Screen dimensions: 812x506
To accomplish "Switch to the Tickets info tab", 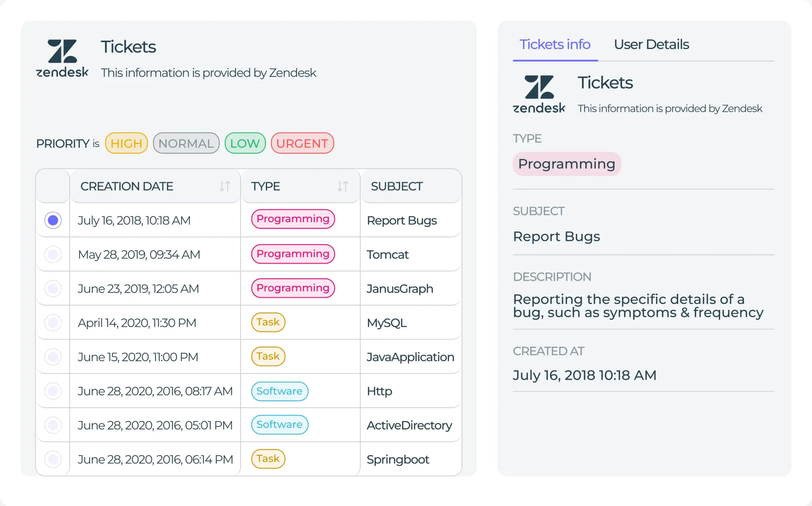I will [x=555, y=44].
